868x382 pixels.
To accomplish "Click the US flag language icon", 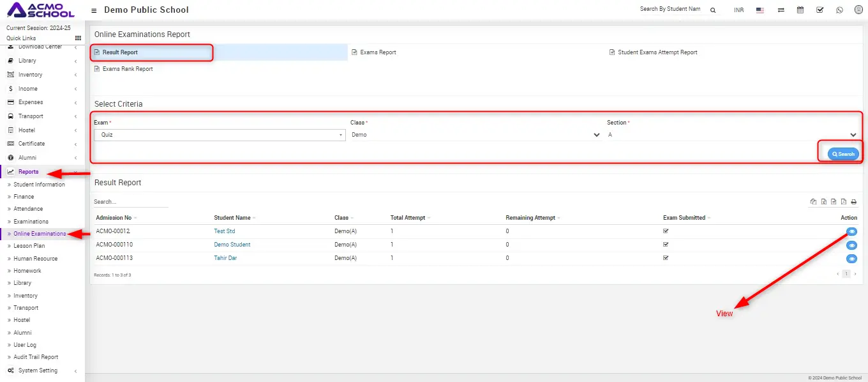I will pos(760,10).
